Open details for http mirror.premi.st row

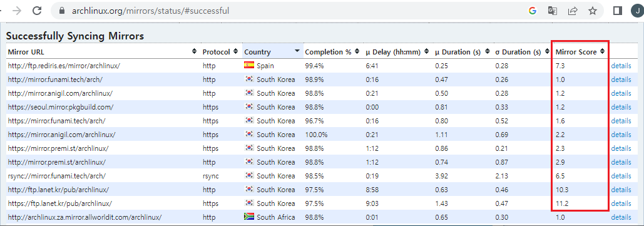pyautogui.click(x=621, y=162)
